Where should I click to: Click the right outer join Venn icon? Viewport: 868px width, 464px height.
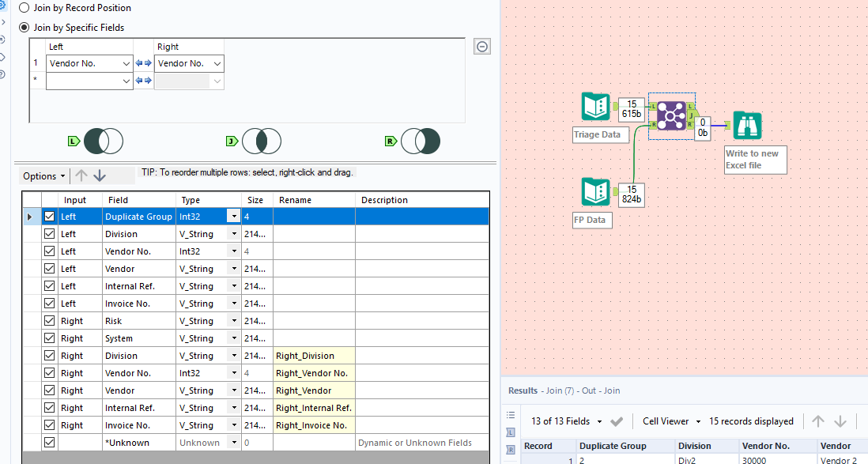[x=420, y=141]
